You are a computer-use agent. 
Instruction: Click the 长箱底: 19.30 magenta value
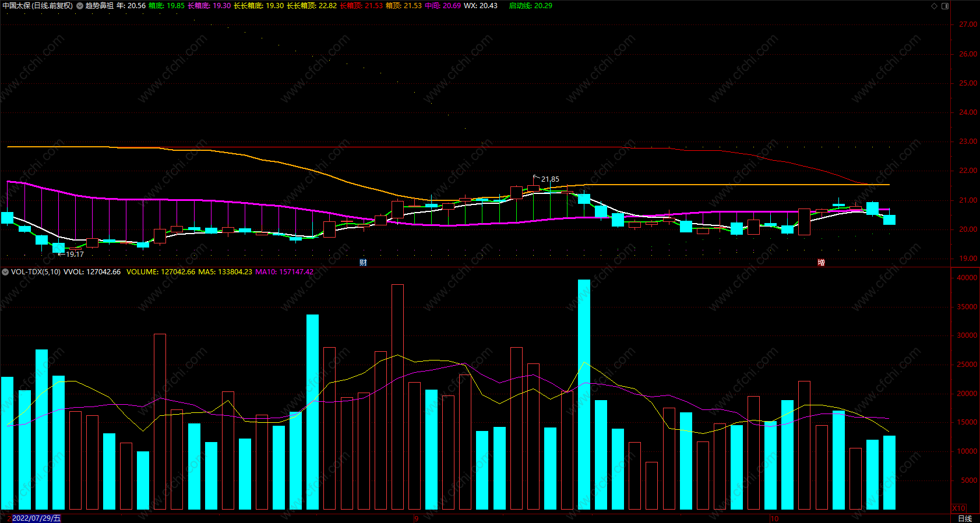pos(209,6)
